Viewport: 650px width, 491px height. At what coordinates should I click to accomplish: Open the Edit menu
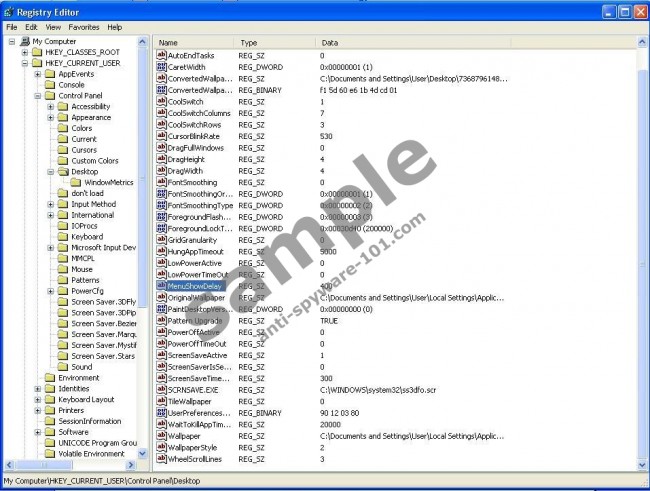click(x=32, y=27)
